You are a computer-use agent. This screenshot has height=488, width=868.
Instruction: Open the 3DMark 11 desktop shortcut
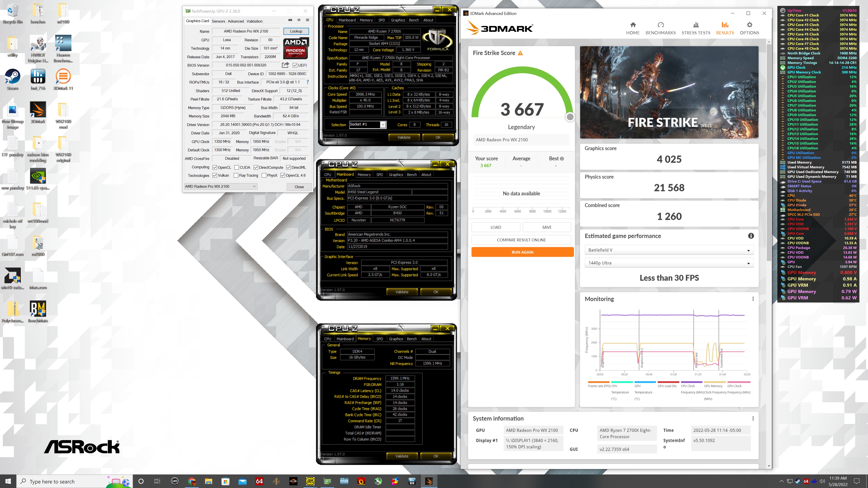coord(63,80)
